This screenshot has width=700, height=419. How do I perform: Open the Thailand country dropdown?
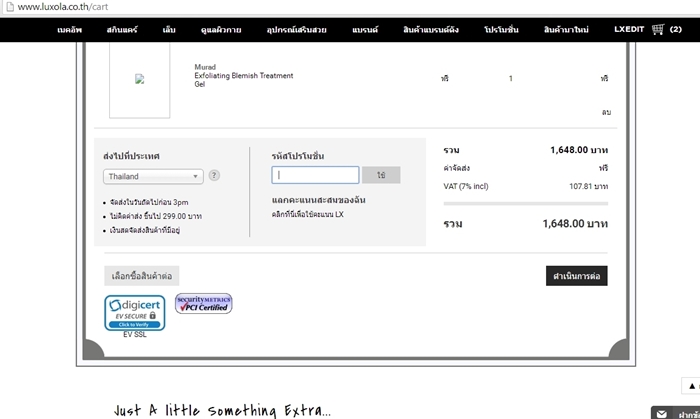(153, 176)
